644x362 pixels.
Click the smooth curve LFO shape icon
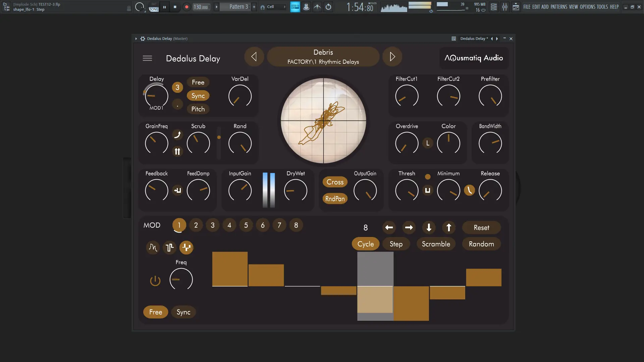click(x=153, y=247)
